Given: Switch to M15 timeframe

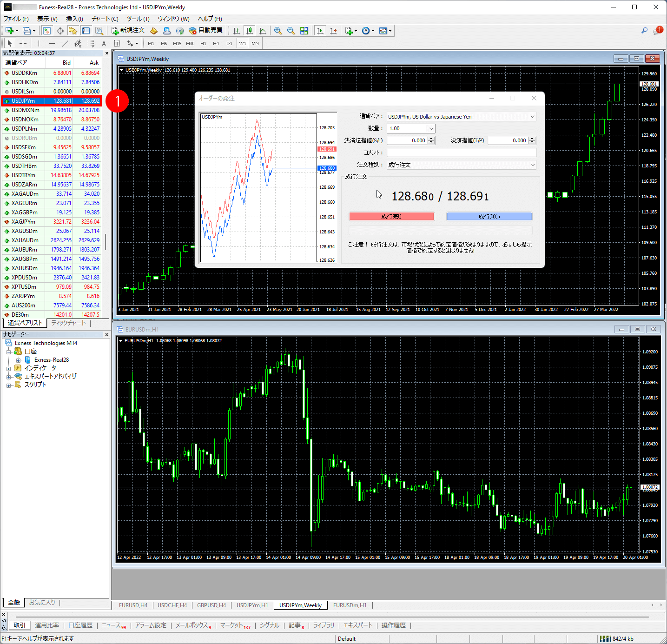Looking at the screenshot, I should 177,43.
